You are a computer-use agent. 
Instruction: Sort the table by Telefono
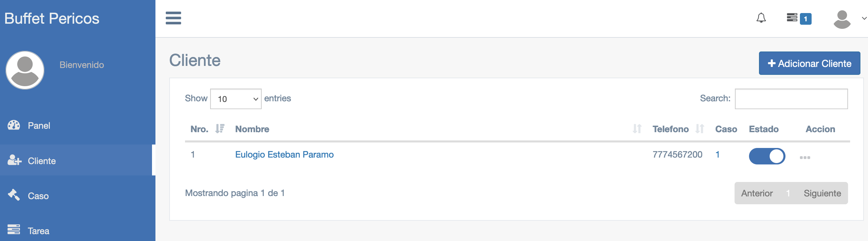[x=699, y=129]
